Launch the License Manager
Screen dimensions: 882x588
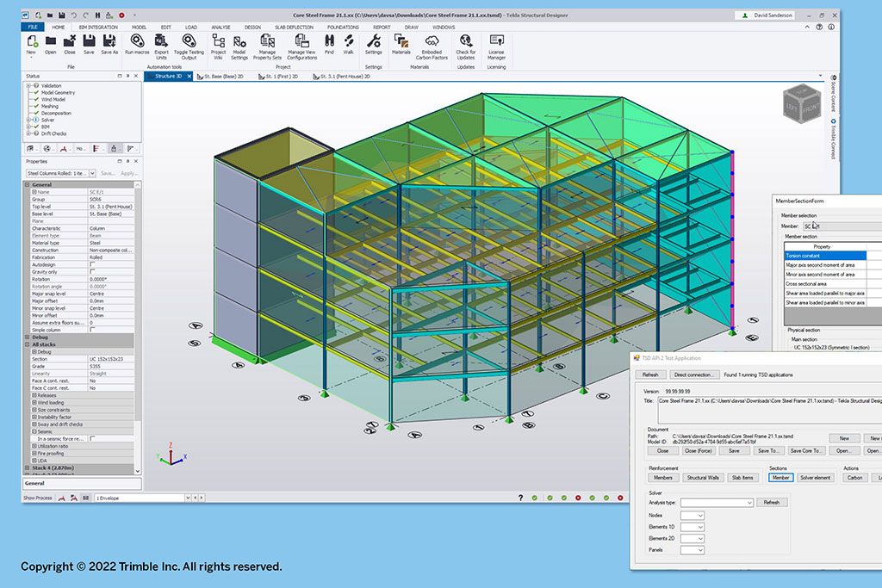(497, 41)
